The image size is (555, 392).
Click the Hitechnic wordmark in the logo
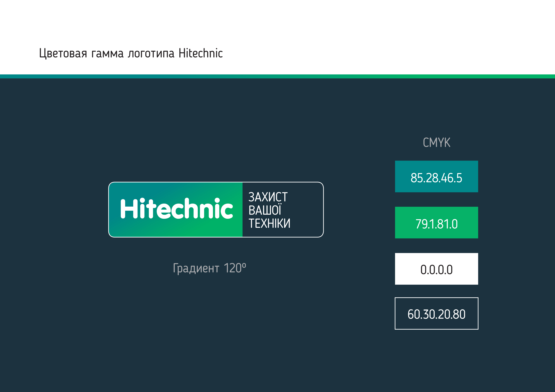pyautogui.click(x=176, y=208)
